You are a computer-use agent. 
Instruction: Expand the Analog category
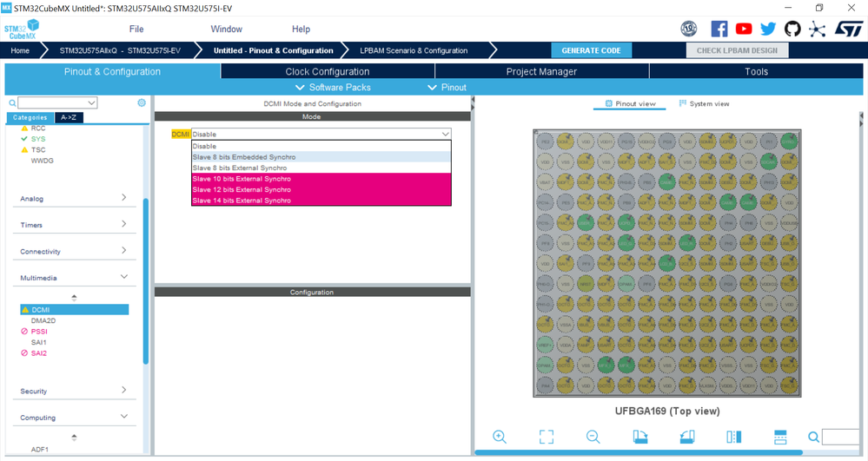click(74, 198)
